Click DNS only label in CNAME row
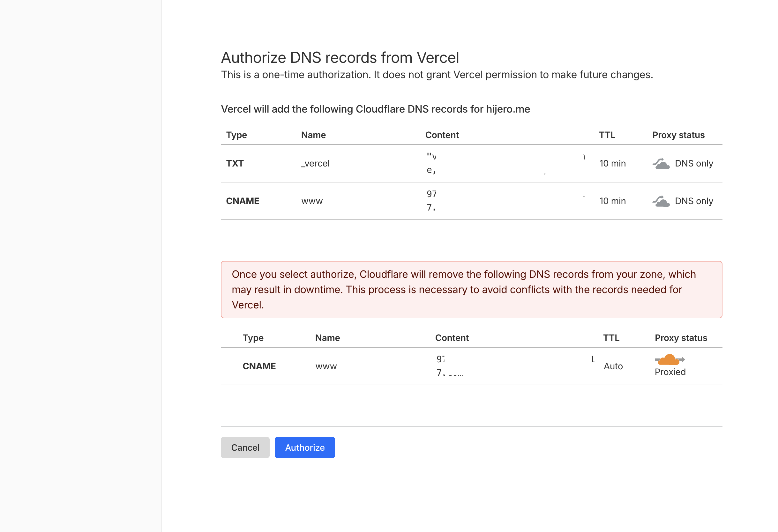Image resolution: width=778 pixels, height=532 pixels. click(694, 201)
